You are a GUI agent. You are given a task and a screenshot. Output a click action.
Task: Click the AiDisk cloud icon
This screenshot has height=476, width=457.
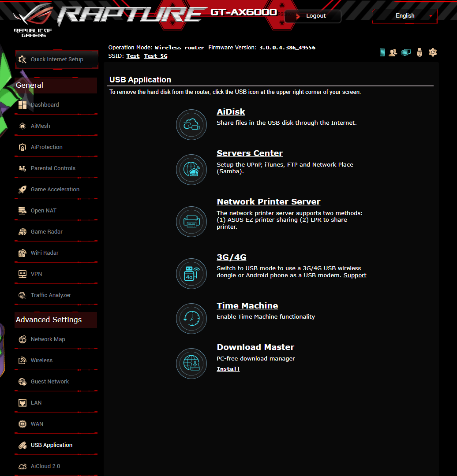pos(191,125)
